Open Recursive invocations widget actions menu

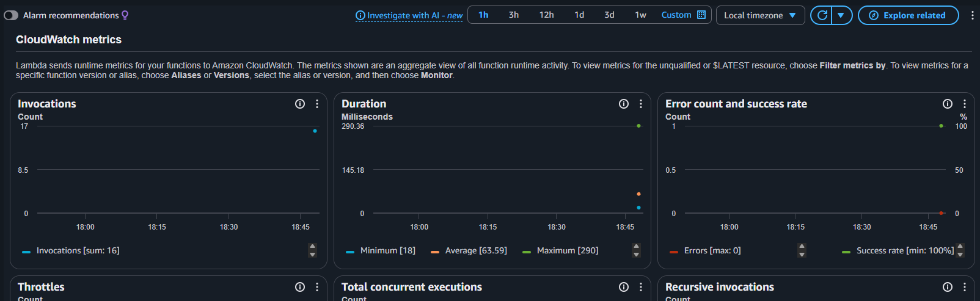click(965, 287)
